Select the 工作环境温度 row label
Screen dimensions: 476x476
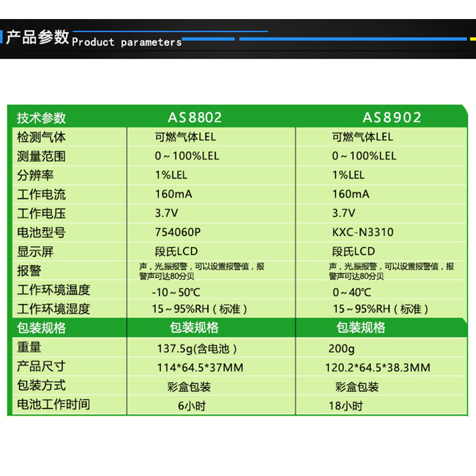(x=54, y=290)
